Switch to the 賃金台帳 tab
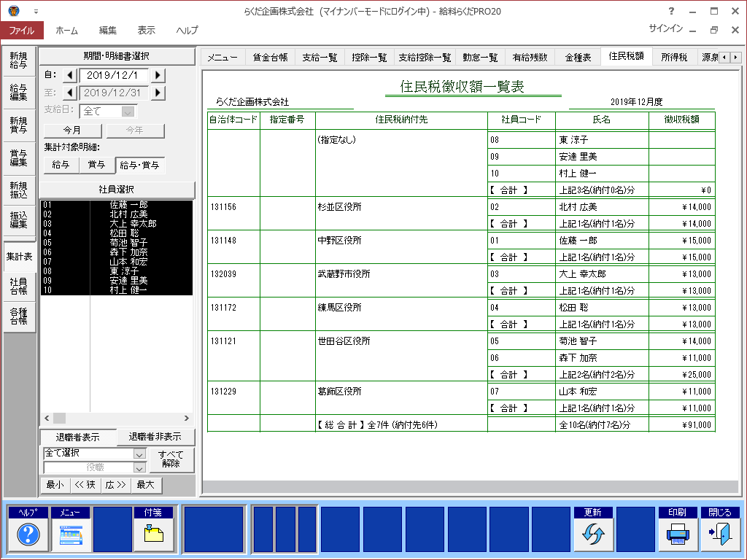Screen dimensions: 747x560 click(x=270, y=57)
